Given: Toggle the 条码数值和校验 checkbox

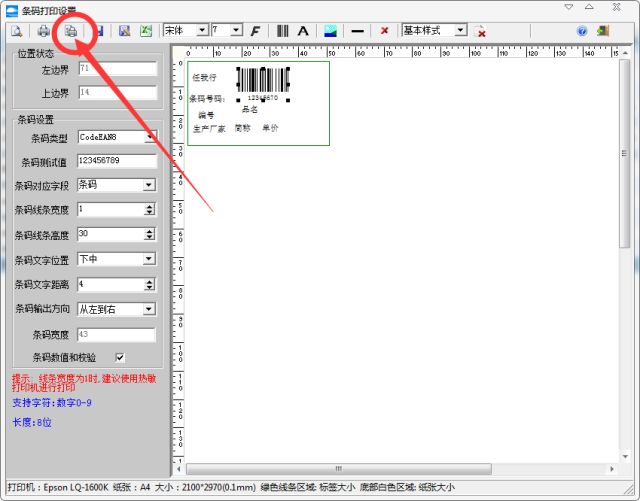Looking at the screenshot, I should [x=120, y=356].
